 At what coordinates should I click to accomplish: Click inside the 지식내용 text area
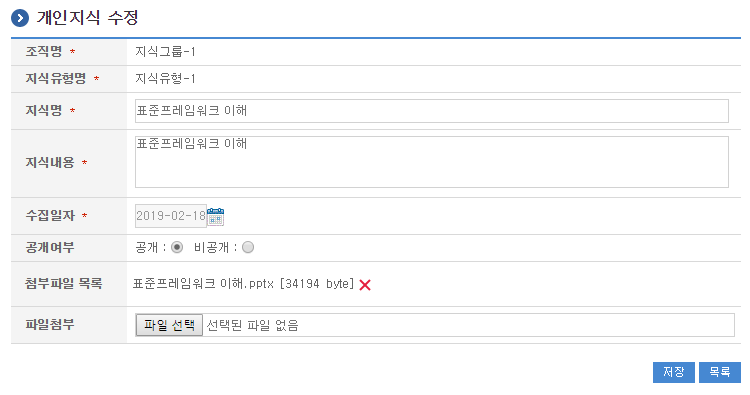[432, 162]
